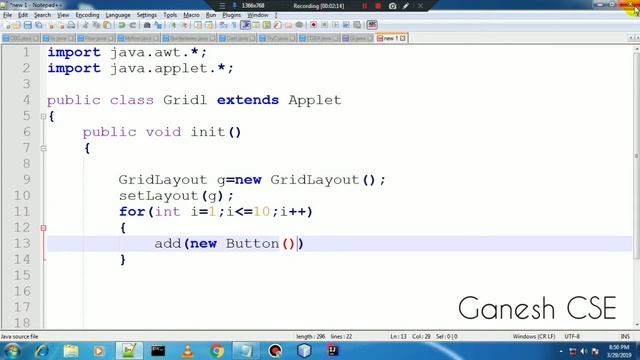Open VLC media player from taskbar
Viewport: 640px width, 360px height.
coord(187,351)
